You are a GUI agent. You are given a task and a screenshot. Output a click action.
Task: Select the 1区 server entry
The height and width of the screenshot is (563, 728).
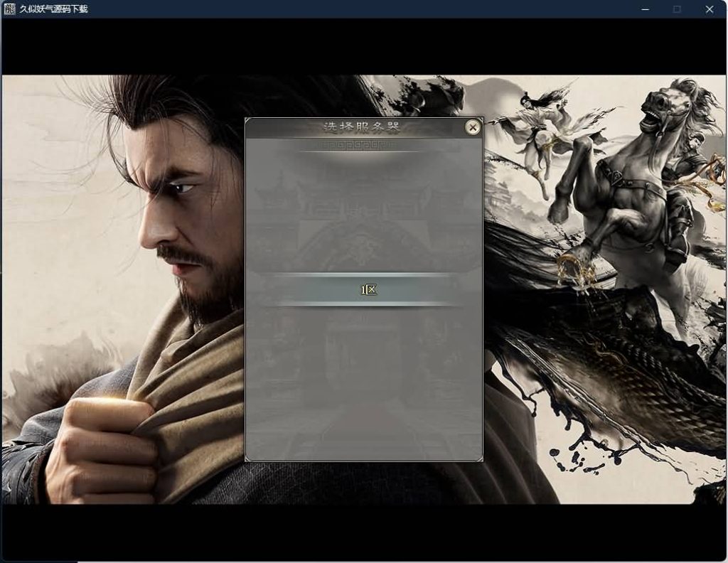pos(368,289)
